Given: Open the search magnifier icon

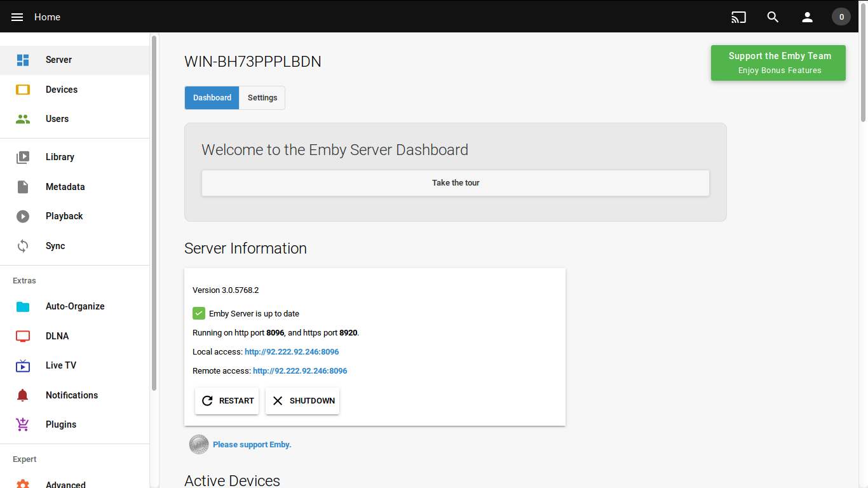Looking at the screenshot, I should tap(773, 17).
